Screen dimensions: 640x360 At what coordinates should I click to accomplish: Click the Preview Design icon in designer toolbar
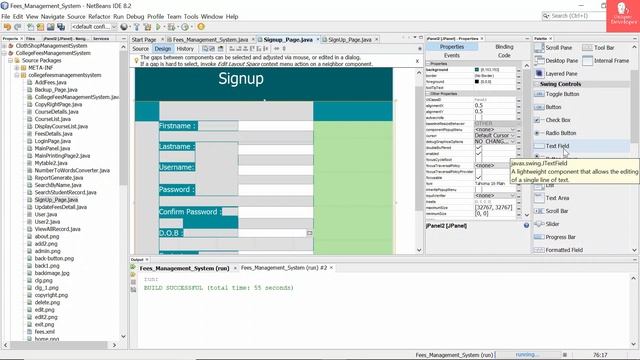220,49
